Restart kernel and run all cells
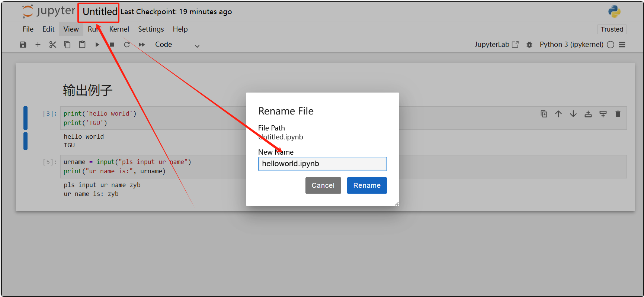Screen dimensions: 644x297 click(x=142, y=45)
